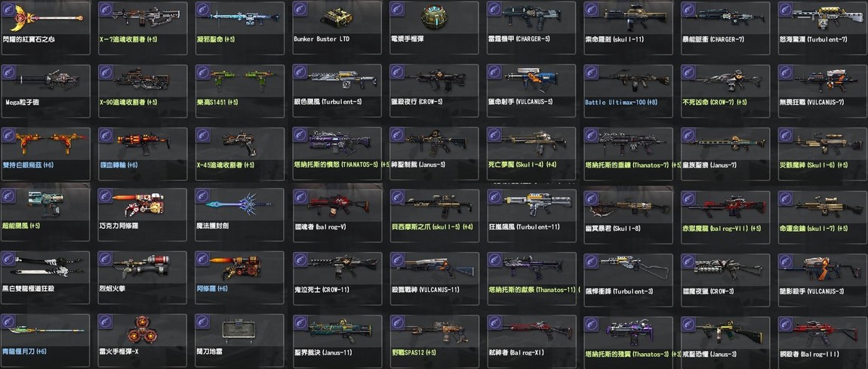Viewport: 868px width, 369px height.
Task: Choose the balrog-V red weapon
Action: [x=337, y=217]
